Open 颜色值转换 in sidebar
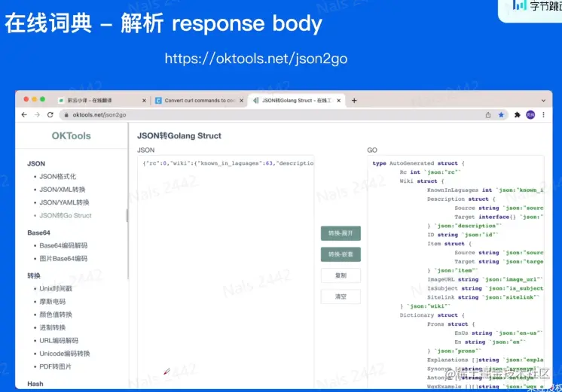The width and height of the screenshot is (562, 392). click(x=56, y=315)
